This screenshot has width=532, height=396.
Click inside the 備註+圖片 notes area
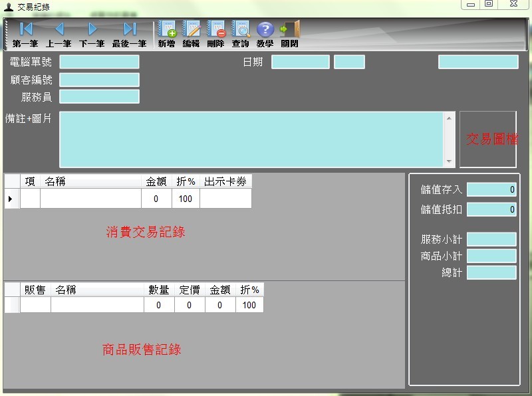pos(253,140)
